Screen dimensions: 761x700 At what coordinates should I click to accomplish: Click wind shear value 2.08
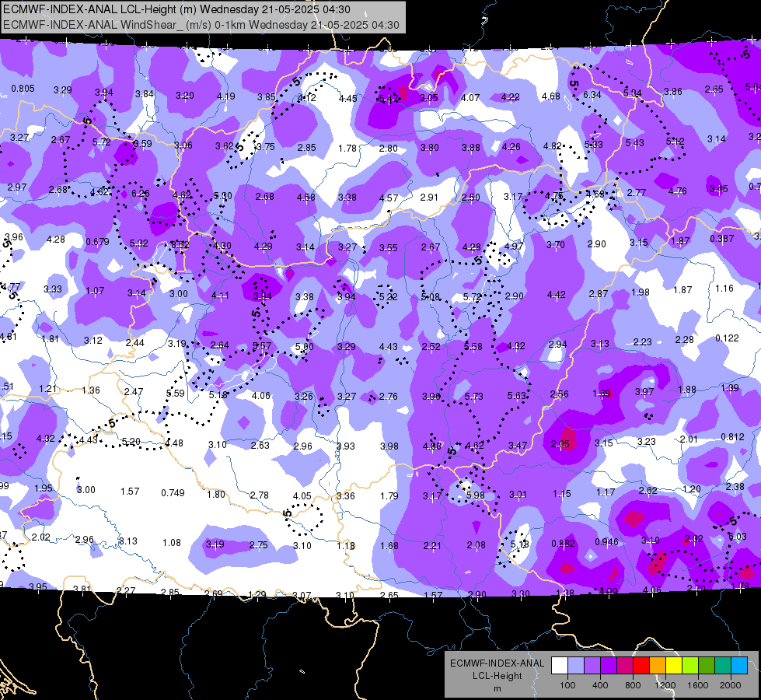(476, 545)
